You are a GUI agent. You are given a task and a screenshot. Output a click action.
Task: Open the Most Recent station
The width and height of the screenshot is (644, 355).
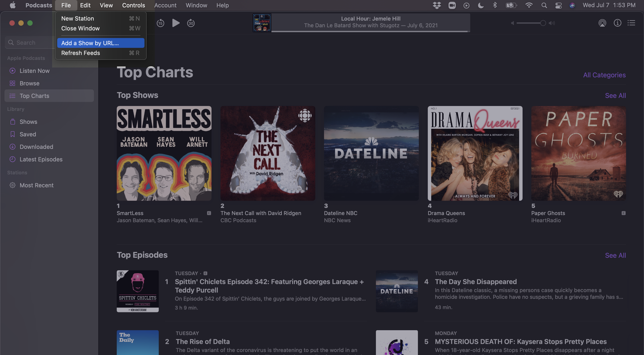click(36, 185)
